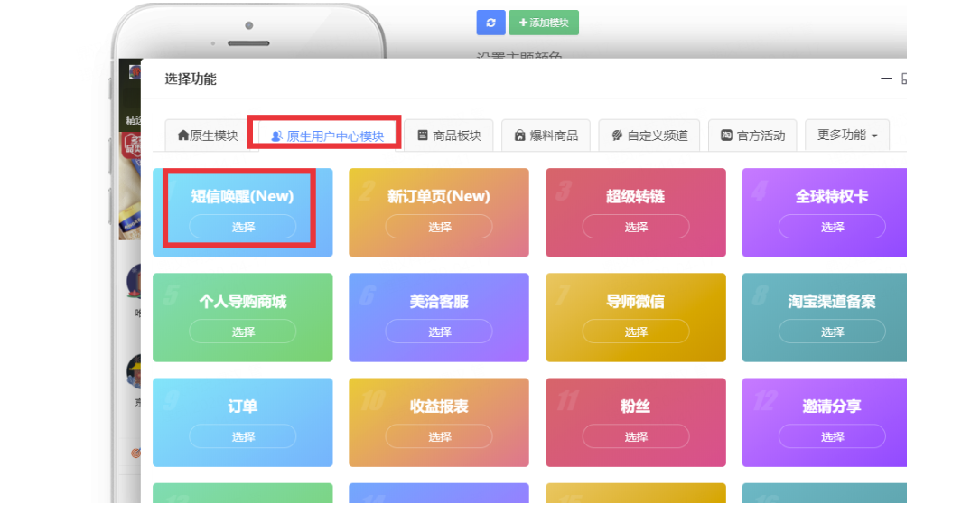Click 选择 under 个人导购商城
This screenshot has width=980, height=505.
242,332
